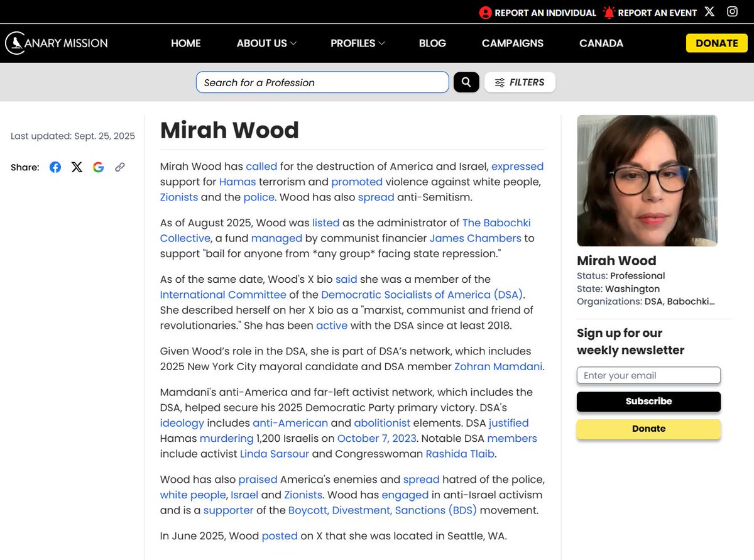Click the yellow Donate button in sidebar

pyautogui.click(x=648, y=429)
